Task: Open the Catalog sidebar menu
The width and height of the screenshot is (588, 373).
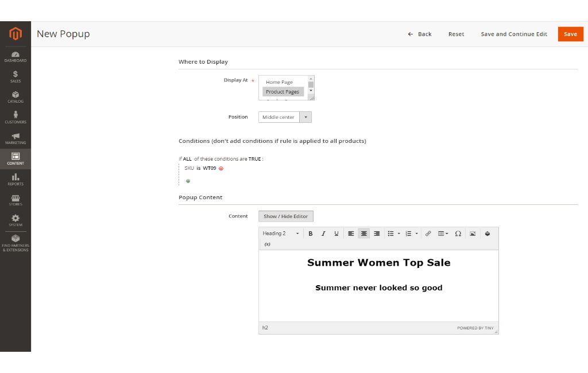Action: (16, 98)
